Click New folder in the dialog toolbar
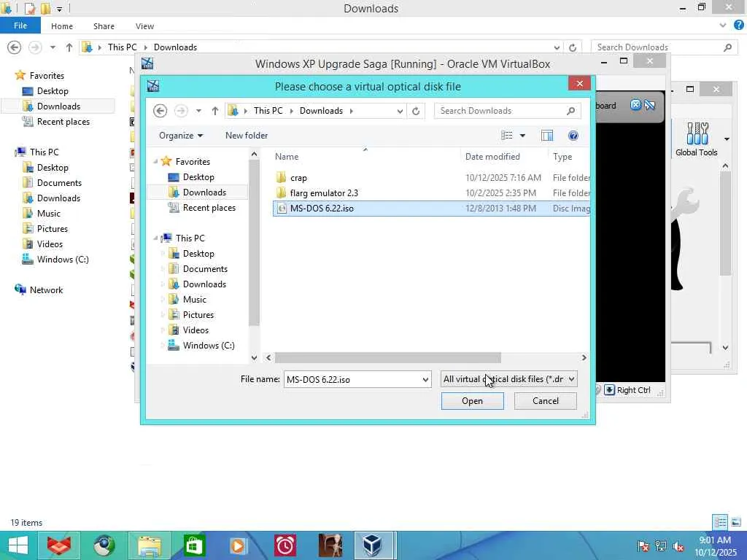 pos(247,136)
